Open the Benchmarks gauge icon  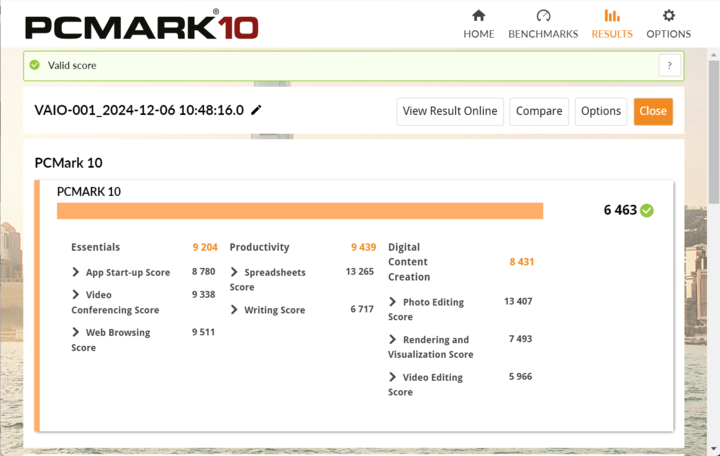click(x=543, y=16)
